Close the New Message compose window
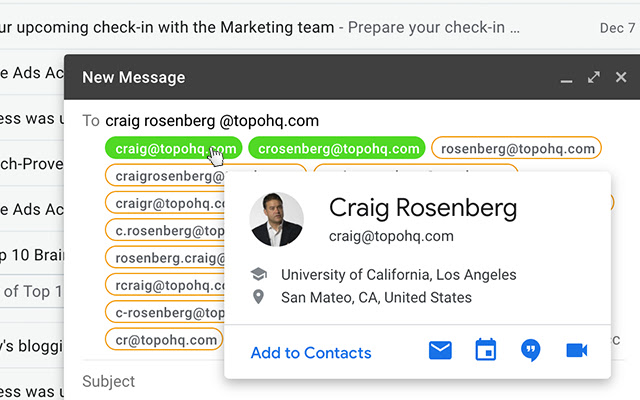640x400 pixels. pos(621,77)
